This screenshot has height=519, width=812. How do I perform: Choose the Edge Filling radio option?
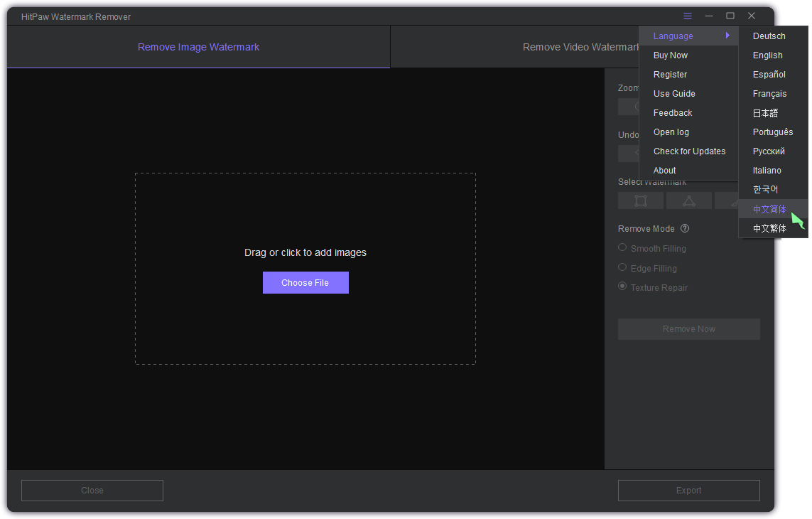click(622, 268)
